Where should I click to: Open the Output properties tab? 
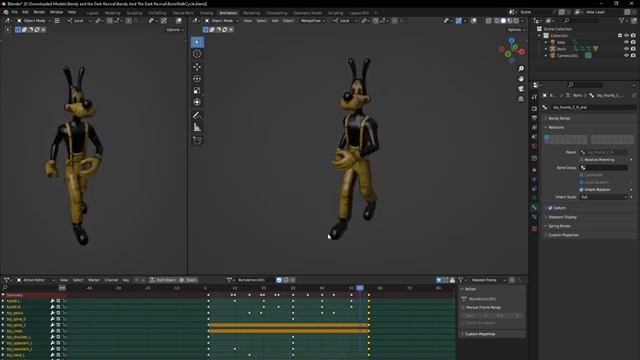click(534, 118)
